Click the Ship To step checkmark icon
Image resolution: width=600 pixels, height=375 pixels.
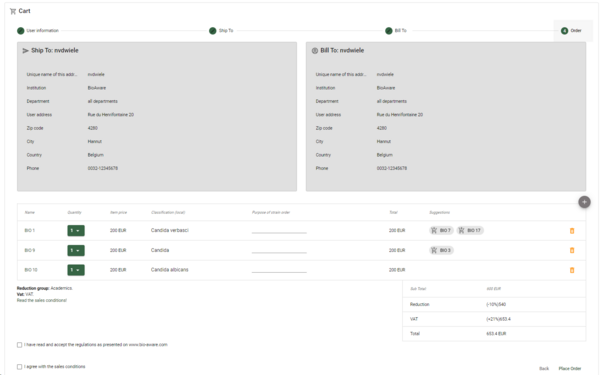click(x=213, y=31)
